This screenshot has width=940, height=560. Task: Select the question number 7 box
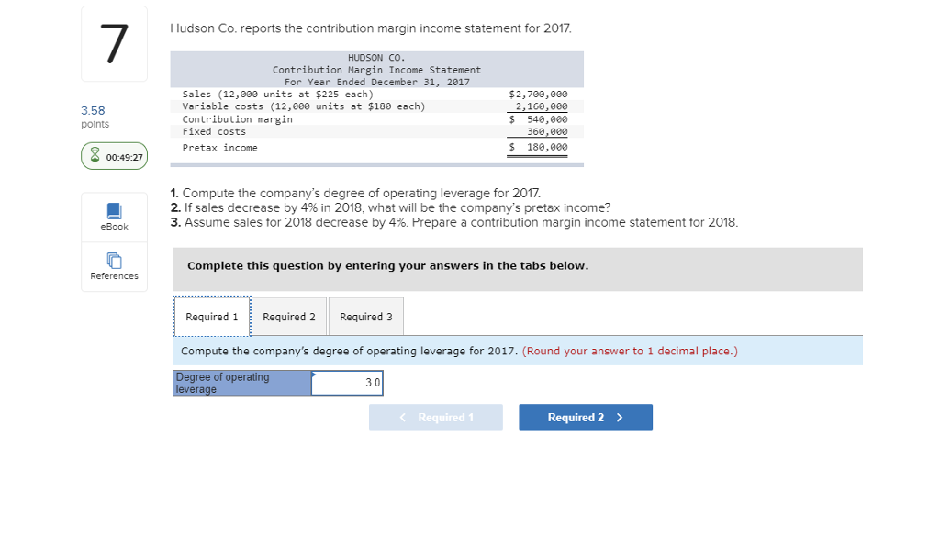[114, 44]
